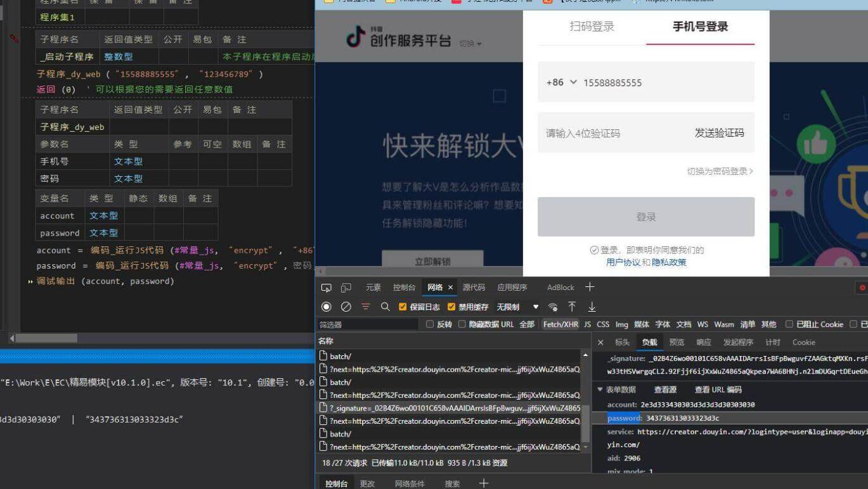Viewport: 868px width, 489px height.
Task: Open the 元素 DevTools tab
Action: coord(373,288)
